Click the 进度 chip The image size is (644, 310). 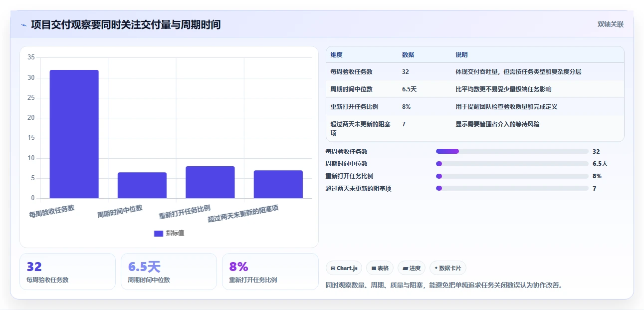[412, 268]
